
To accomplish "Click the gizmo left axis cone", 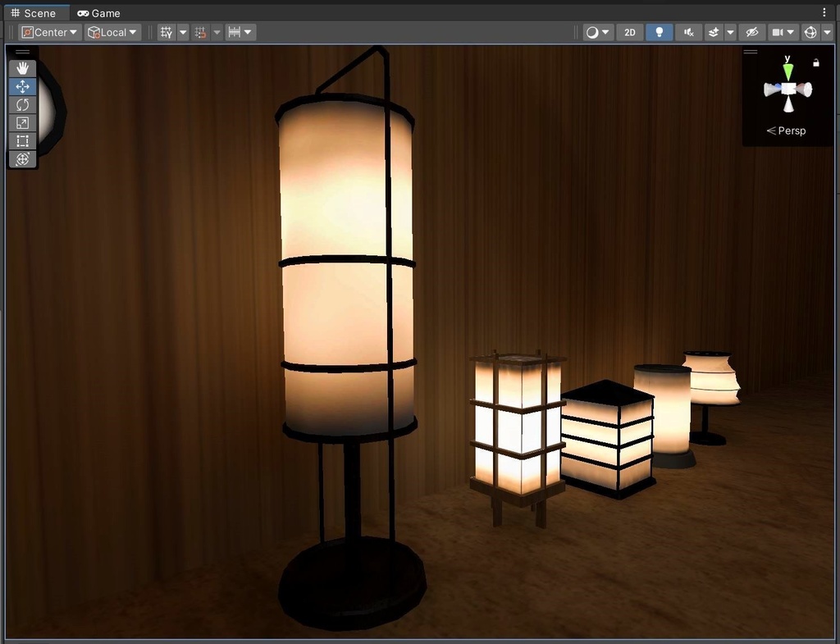I will (x=772, y=90).
